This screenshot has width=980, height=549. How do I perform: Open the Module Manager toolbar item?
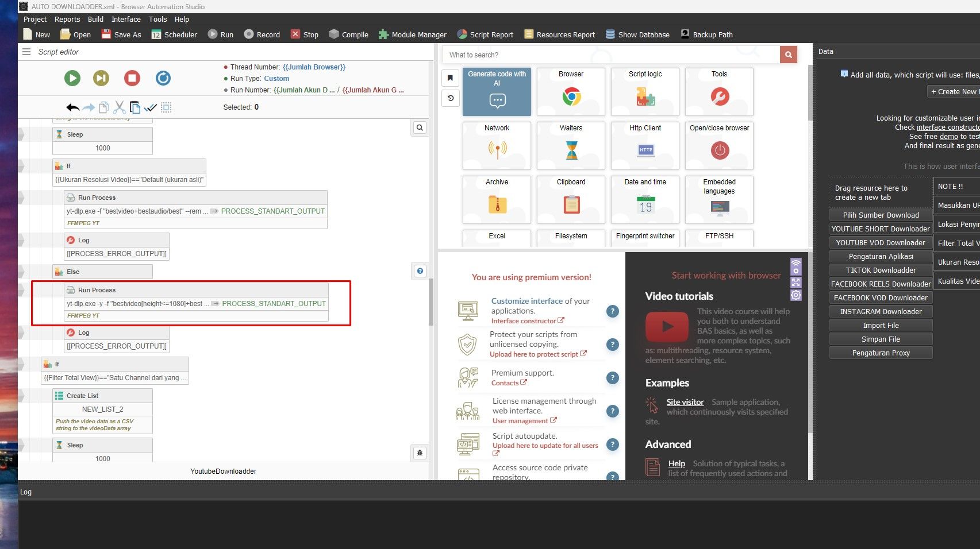point(412,34)
